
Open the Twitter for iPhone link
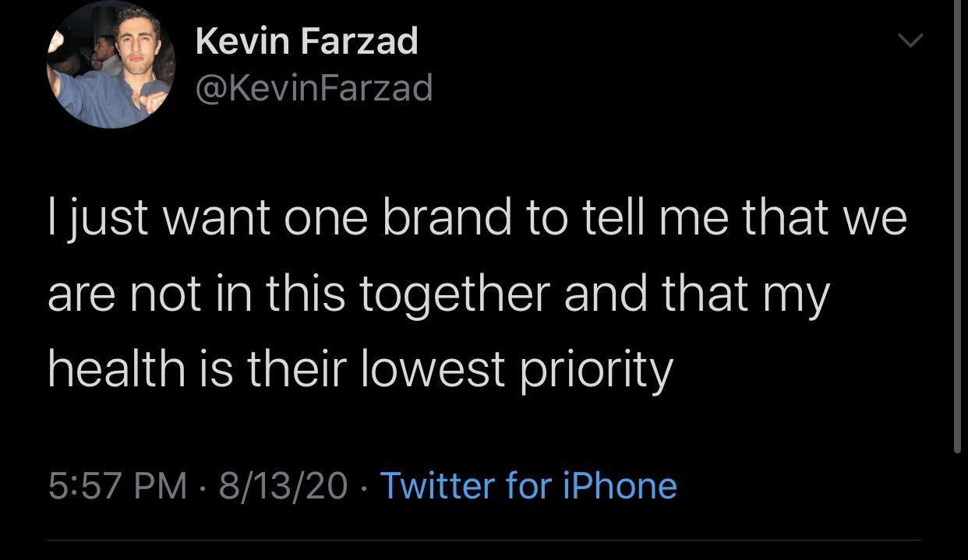[528, 486]
